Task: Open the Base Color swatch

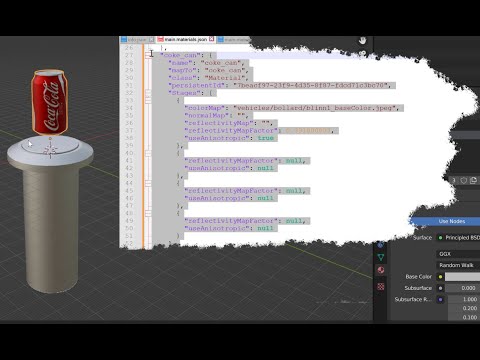Action: [462, 277]
